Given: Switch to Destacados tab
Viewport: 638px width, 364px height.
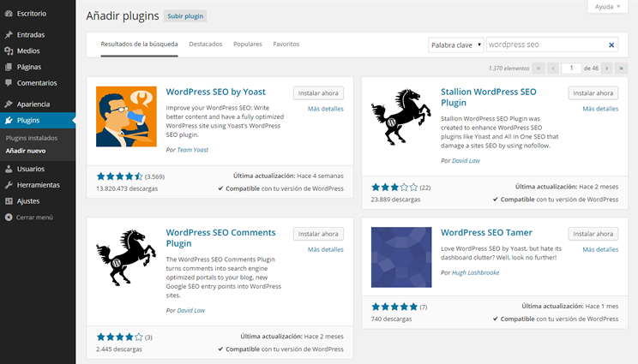Looking at the screenshot, I should pos(206,44).
